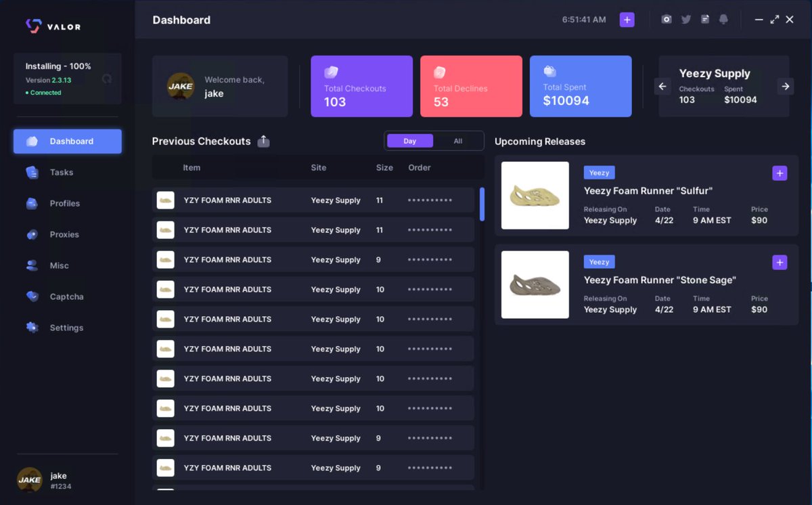The image size is (812, 505).
Task: Click the Foam Runner Stone Sage shoe image
Action: [x=535, y=285]
